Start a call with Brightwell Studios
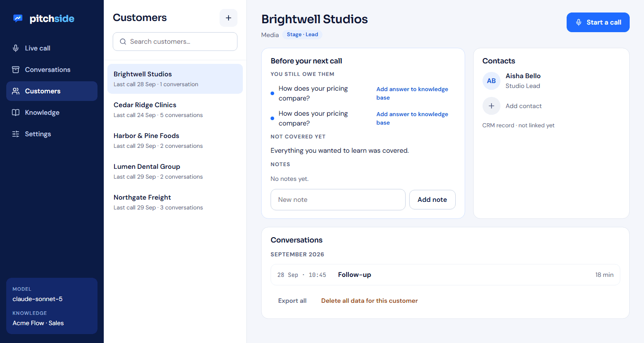The height and width of the screenshot is (343, 644). point(598,22)
